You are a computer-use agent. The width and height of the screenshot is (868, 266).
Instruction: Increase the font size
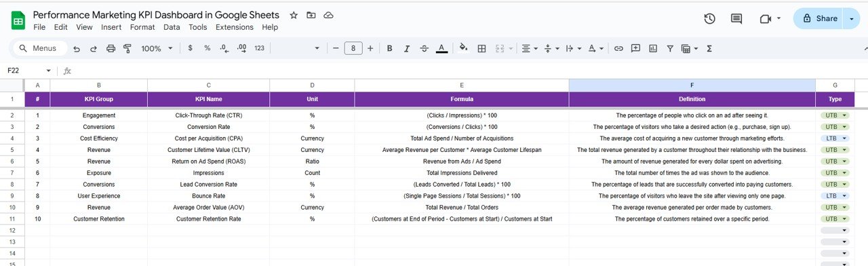tap(370, 48)
